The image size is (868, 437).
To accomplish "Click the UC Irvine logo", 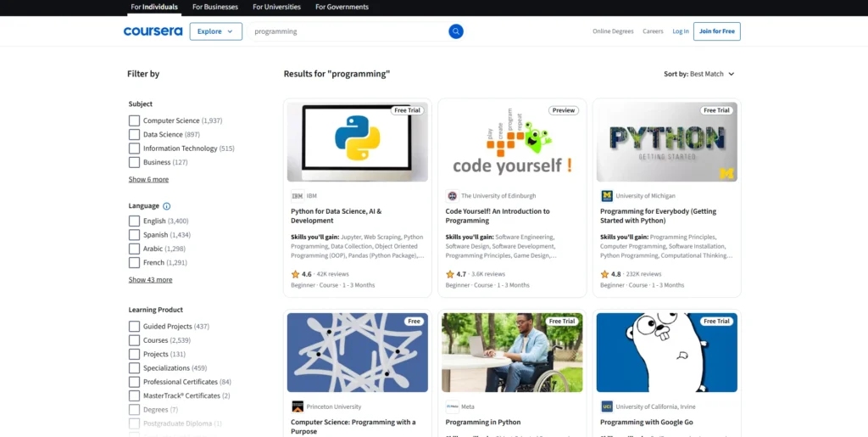I will click(607, 406).
